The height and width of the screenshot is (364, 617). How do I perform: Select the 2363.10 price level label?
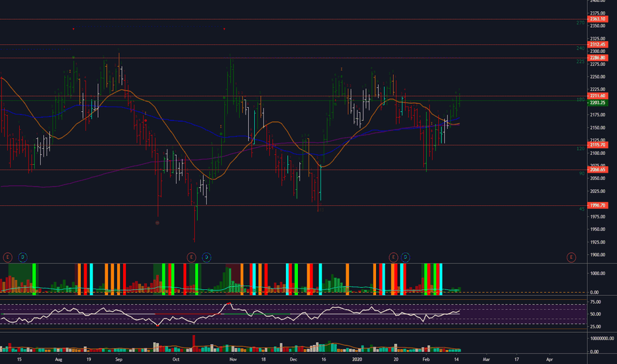click(x=597, y=19)
